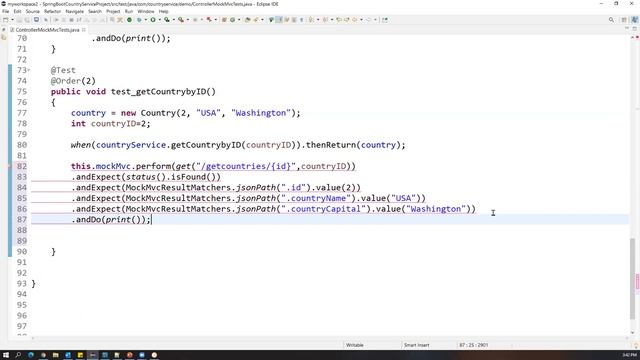This screenshot has height=360, width=640.
Task: Click @Order(2) on line 74
Action: point(73,81)
